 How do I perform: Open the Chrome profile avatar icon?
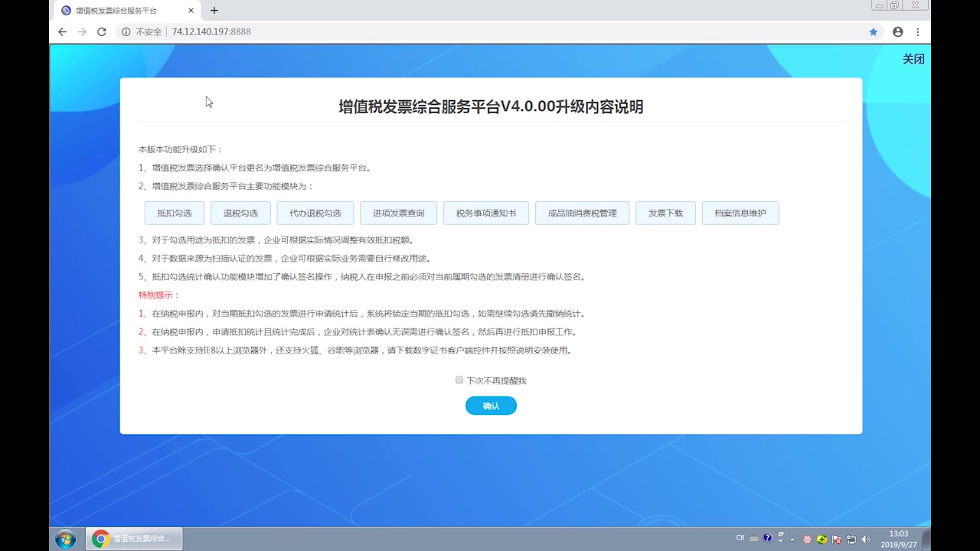click(x=898, y=31)
